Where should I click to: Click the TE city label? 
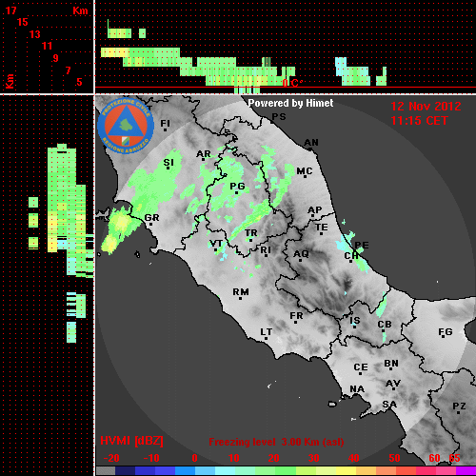[321, 228]
